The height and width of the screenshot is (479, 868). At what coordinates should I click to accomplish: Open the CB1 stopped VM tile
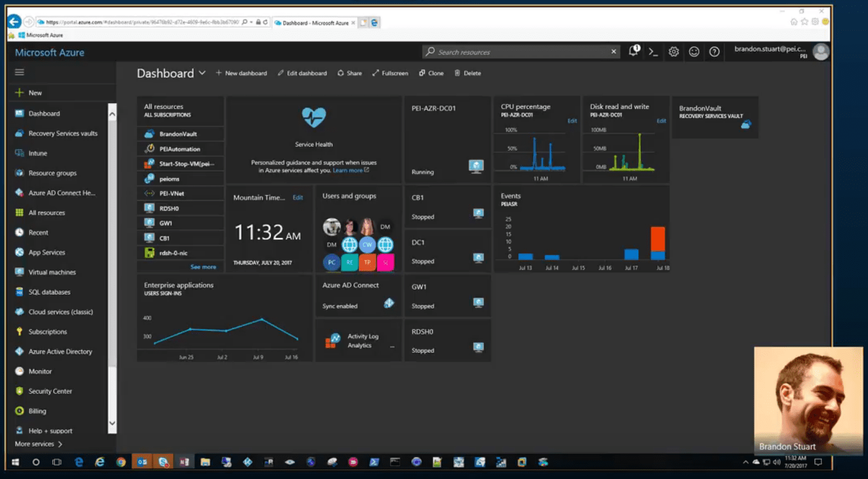[448, 207]
